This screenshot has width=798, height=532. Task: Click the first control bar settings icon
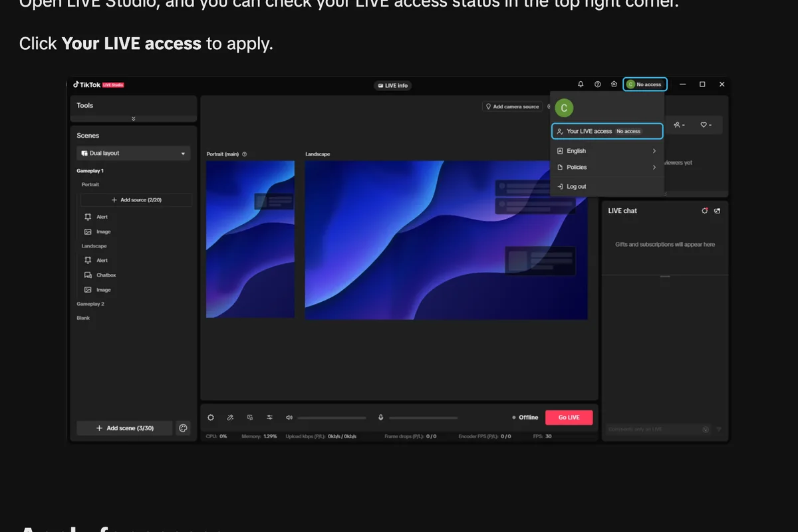click(211, 418)
